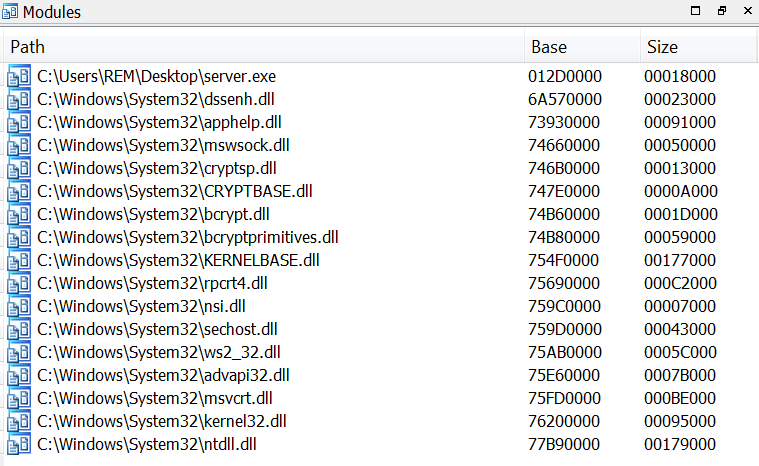Image resolution: width=759 pixels, height=466 pixels.
Task: Click size value 0000A000
Action: 681,191
